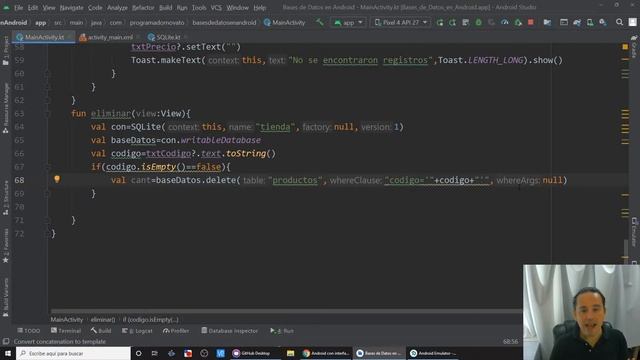This screenshot has height=360, width=640.
Task: Click the Attach Debugger to process icon
Action: tap(518, 22)
